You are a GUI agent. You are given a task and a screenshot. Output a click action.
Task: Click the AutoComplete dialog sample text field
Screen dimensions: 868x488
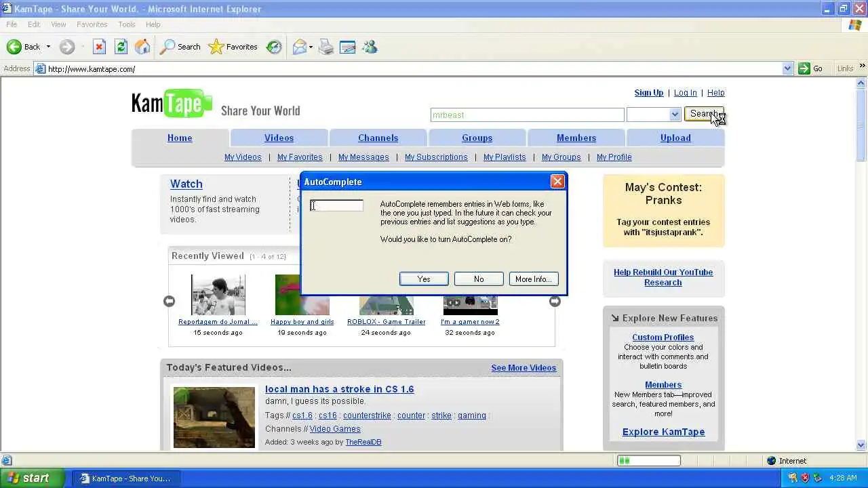pyautogui.click(x=336, y=205)
